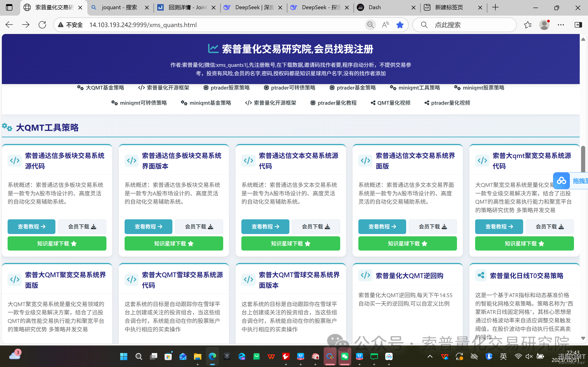Screen dimensions: 588x367
Task: Click the gear icon beside 大QMT基金策略
Action: (80, 88)
